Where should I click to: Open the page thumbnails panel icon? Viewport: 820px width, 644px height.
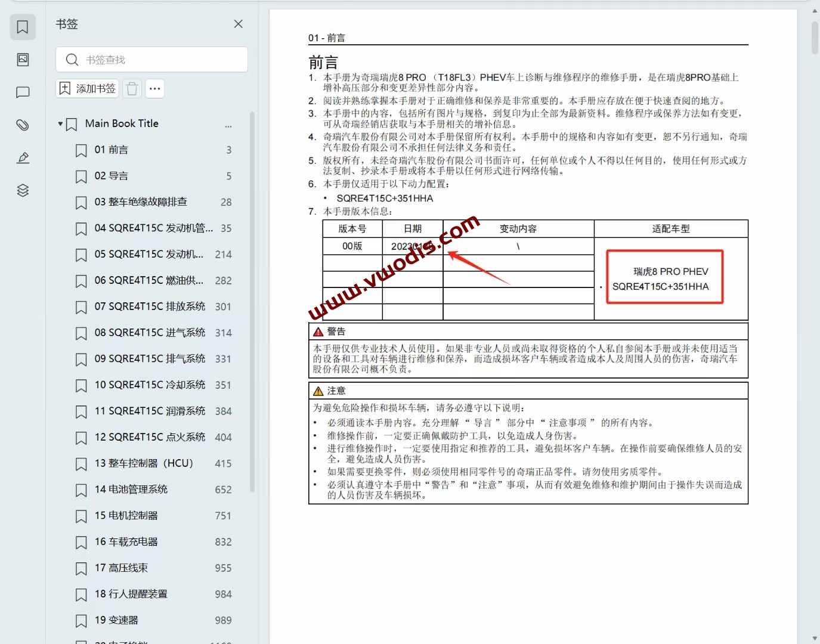point(23,60)
